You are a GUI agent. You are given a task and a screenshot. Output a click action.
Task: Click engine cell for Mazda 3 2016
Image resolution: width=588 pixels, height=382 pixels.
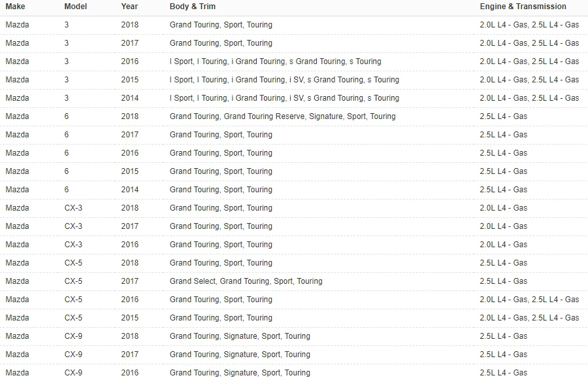click(529, 61)
